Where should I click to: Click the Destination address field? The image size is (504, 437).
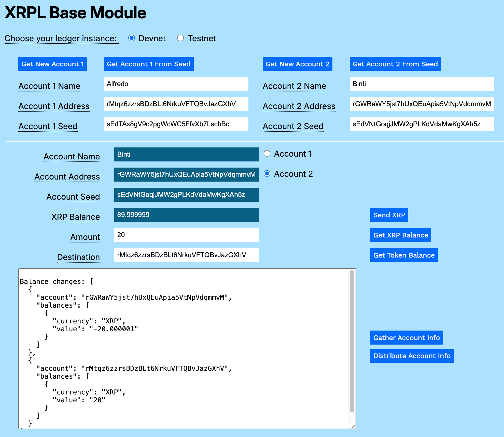tap(186, 255)
